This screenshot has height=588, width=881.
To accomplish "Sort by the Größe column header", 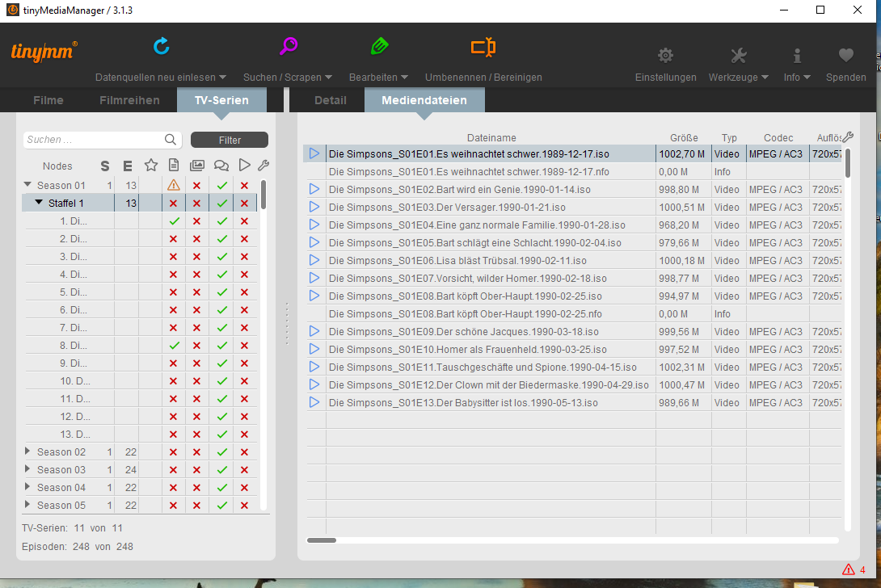I will tap(684, 138).
